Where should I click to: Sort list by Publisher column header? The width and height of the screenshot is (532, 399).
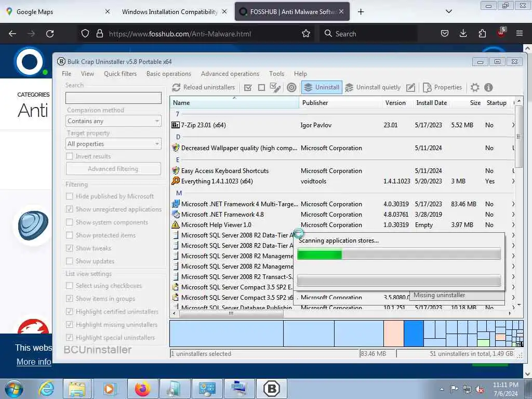[340, 103]
